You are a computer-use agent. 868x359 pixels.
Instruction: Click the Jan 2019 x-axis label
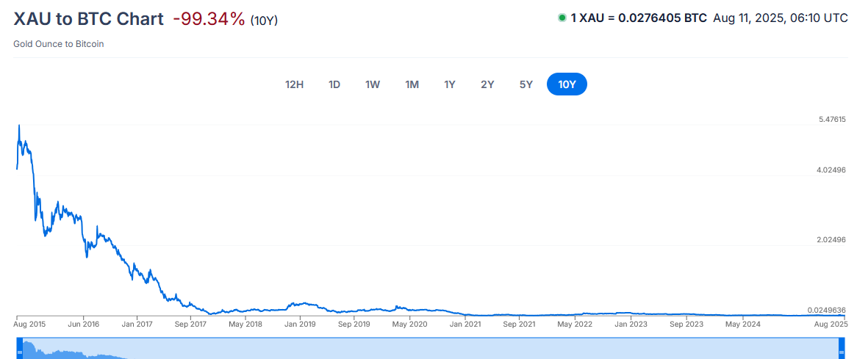click(x=300, y=324)
